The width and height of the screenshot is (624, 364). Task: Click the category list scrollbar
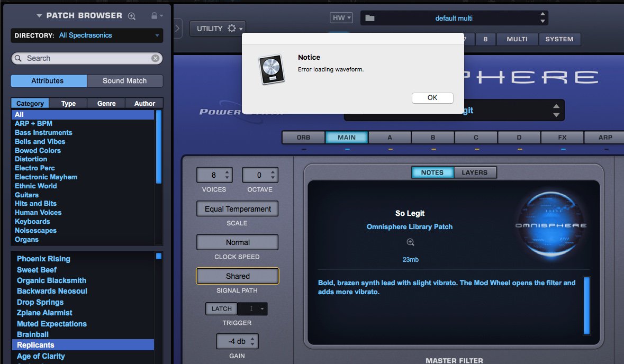click(x=158, y=147)
